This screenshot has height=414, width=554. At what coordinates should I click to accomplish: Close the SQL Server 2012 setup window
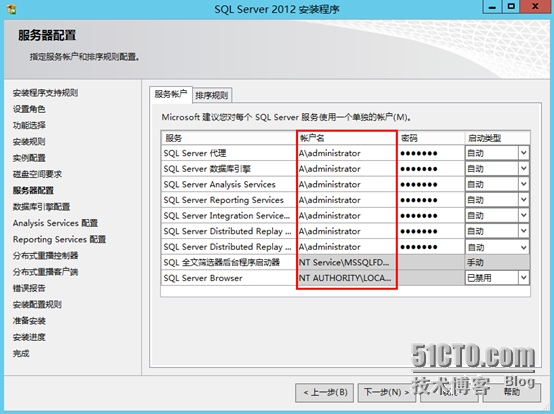tap(536, 7)
